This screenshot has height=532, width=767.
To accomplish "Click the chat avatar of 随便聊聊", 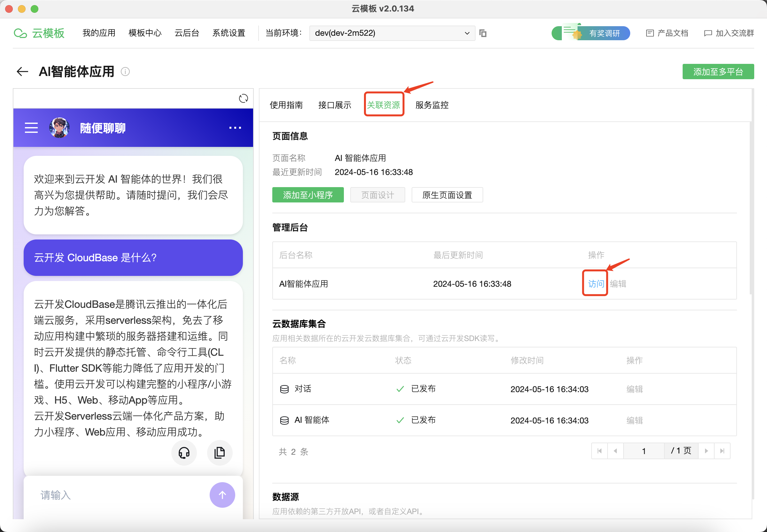I will click(59, 128).
